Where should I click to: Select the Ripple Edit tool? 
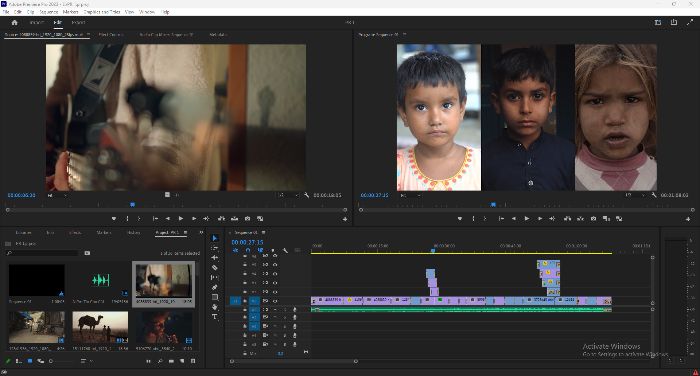215,258
